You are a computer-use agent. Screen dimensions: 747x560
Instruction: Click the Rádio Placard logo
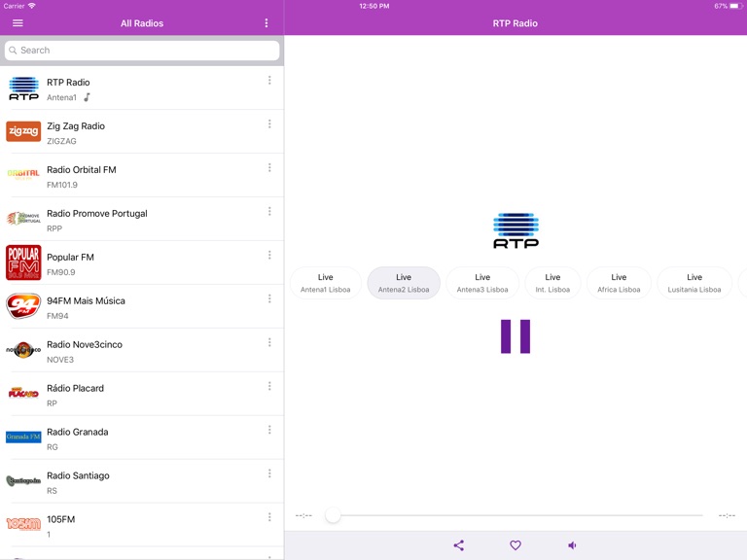pos(23,393)
